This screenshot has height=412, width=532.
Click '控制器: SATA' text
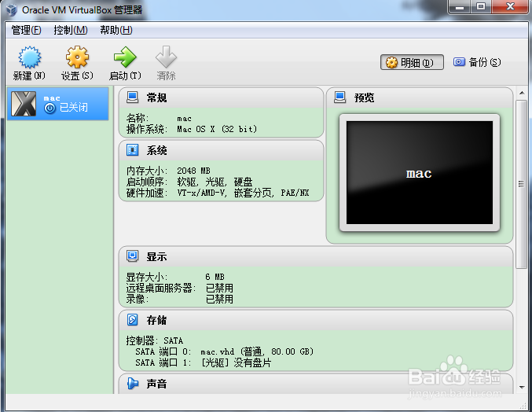click(154, 340)
